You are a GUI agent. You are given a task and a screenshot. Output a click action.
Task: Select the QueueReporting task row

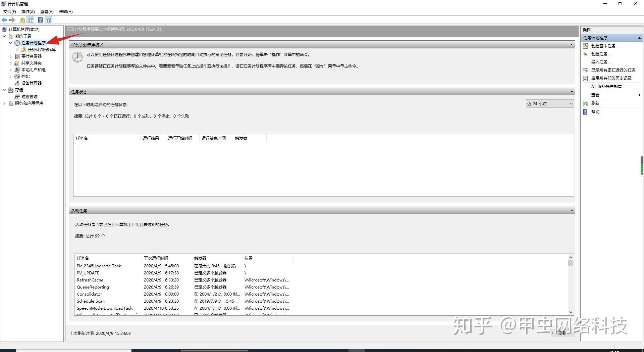coord(183,287)
